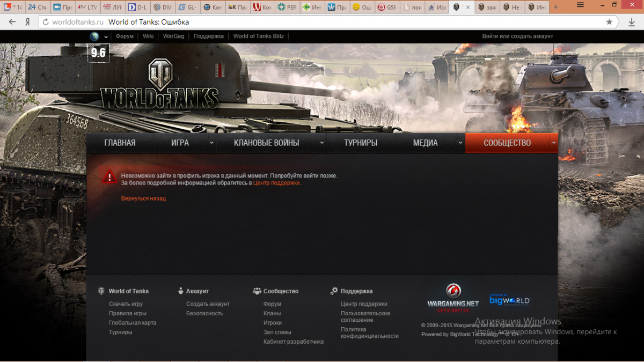Click 'Вернуться назад' link

pos(143,198)
